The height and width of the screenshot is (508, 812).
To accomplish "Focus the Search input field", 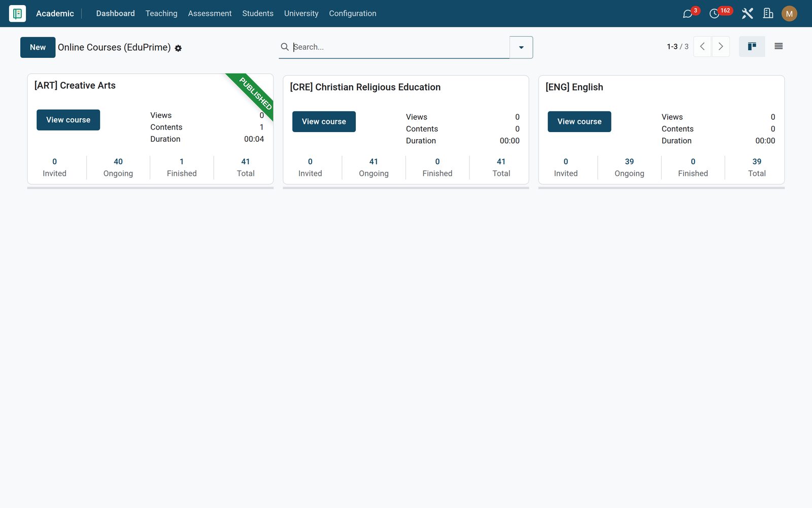I will click(x=400, y=47).
